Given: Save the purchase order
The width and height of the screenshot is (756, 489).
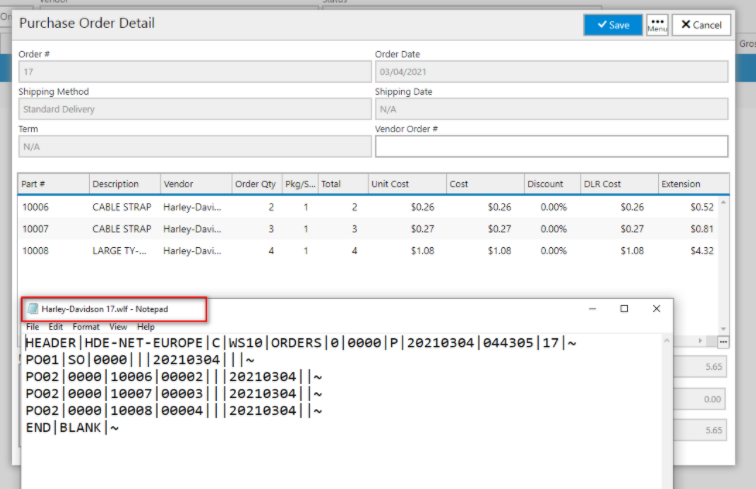Looking at the screenshot, I should click(x=613, y=25).
